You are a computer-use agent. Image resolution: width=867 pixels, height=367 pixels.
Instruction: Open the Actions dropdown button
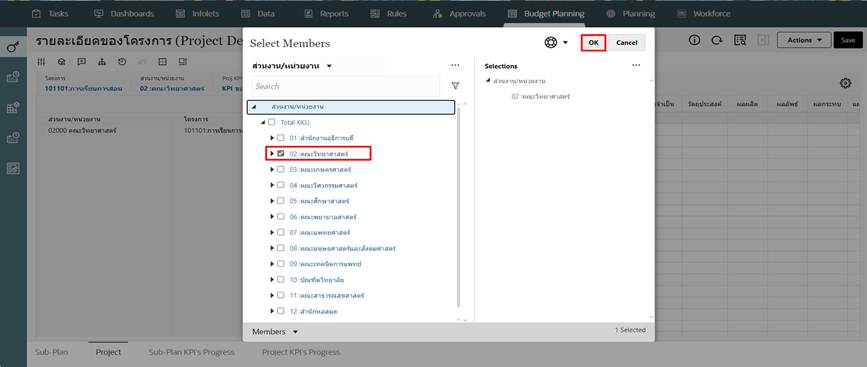tap(803, 40)
